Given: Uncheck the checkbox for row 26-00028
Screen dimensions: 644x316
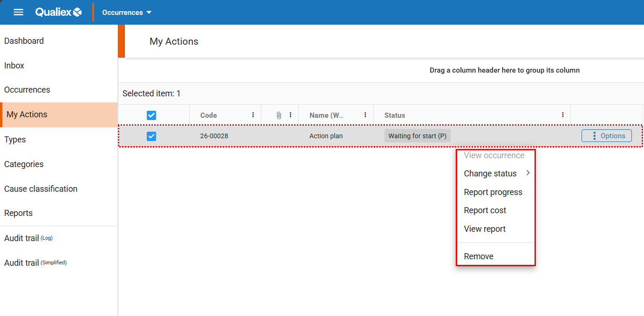Looking at the screenshot, I should [151, 136].
